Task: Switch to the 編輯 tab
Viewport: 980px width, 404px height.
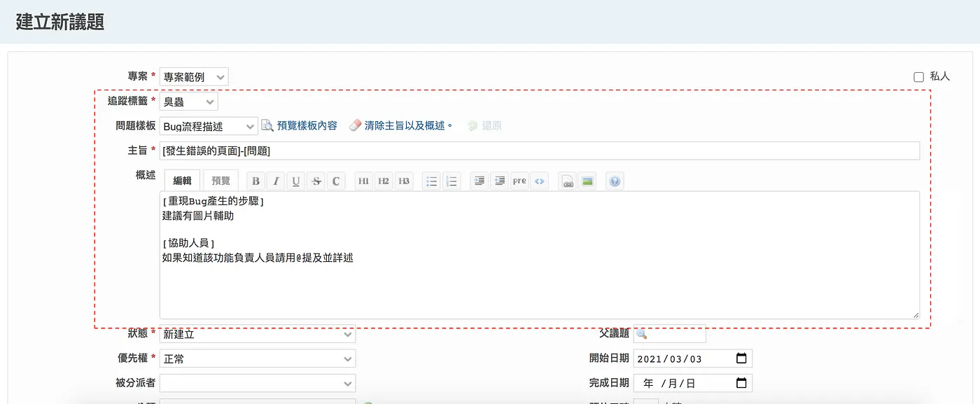Action: pyautogui.click(x=182, y=180)
